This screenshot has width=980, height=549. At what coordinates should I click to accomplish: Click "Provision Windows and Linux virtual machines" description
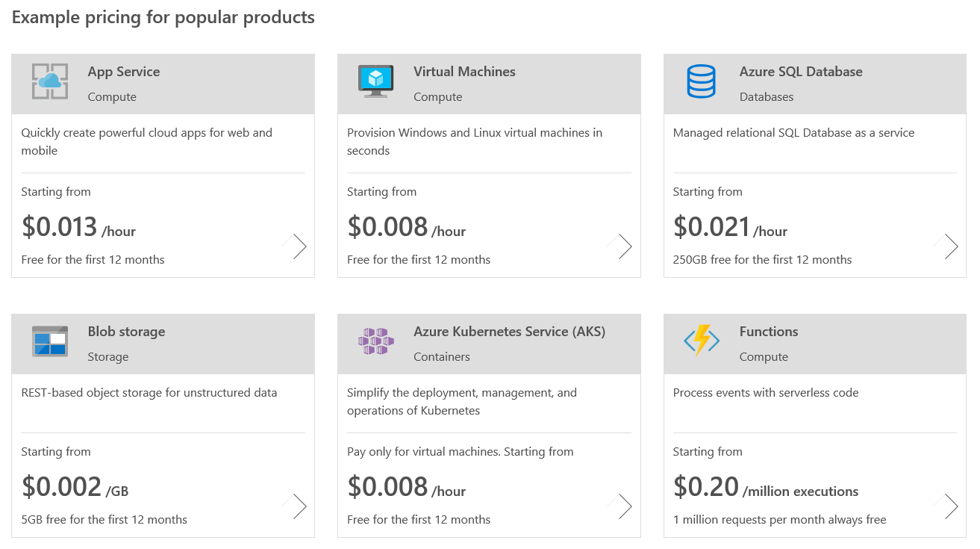click(x=475, y=142)
